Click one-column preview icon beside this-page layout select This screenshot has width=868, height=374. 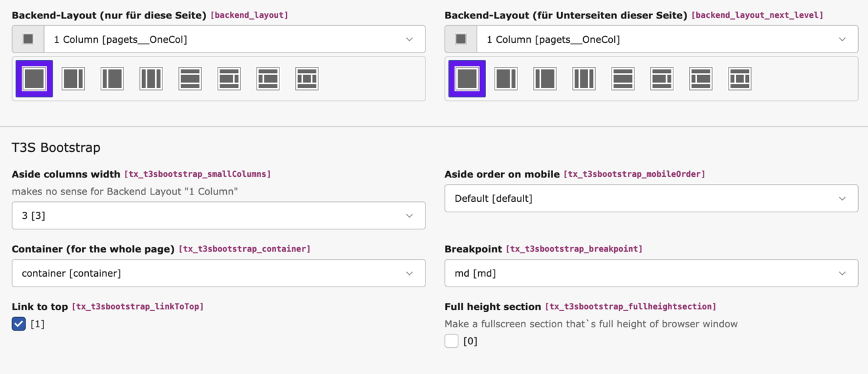(x=28, y=39)
